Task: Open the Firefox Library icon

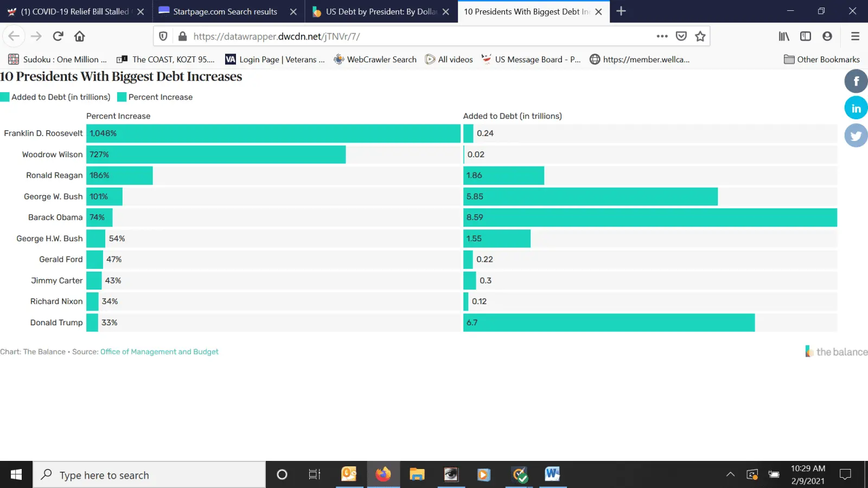Action: click(784, 36)
